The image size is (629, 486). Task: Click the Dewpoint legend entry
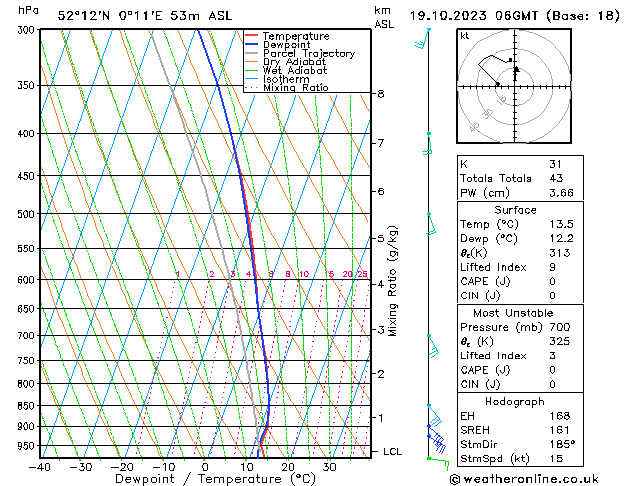coord(286,45)
